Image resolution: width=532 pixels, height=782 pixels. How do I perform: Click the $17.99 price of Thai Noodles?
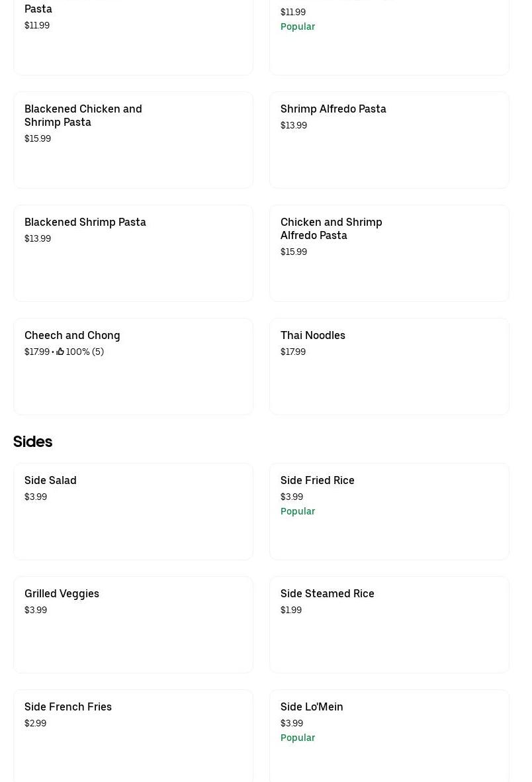[293, 352]
